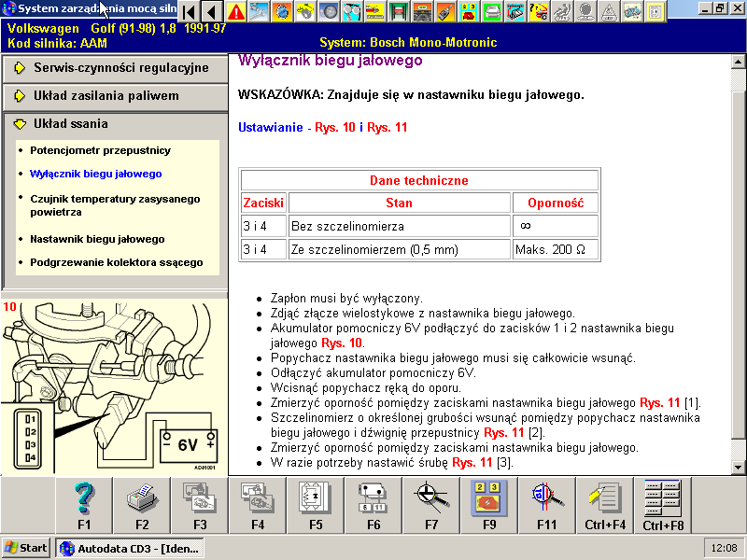The image size is (747, 560).
Task: Open the F9 fault code panel
Action: (x=489, y=506)
